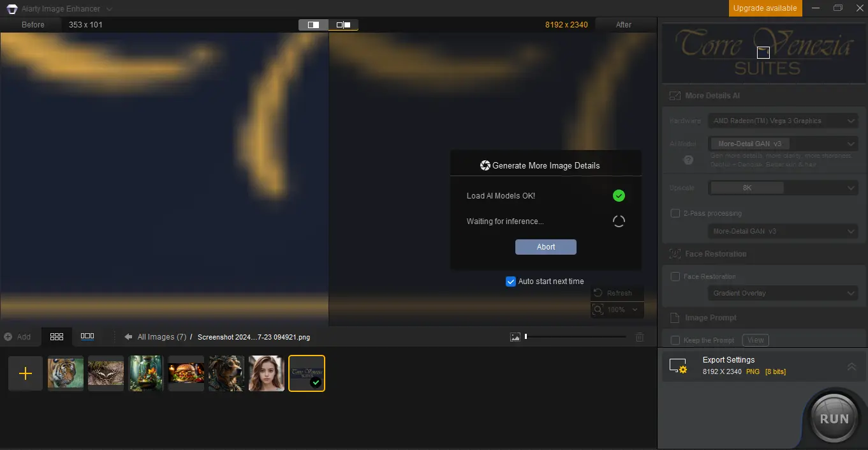Untick Auto start next time checkbox

tap(511, 281)
